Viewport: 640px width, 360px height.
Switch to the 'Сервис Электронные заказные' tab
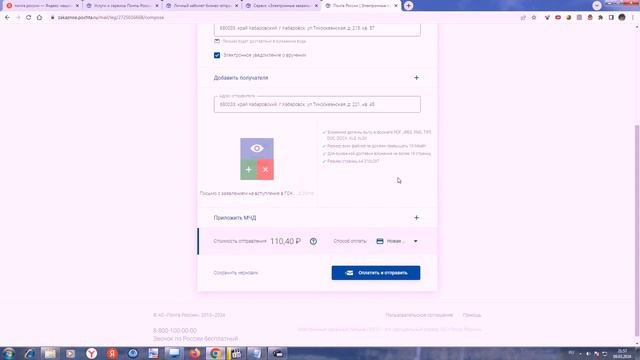point(282,6)
